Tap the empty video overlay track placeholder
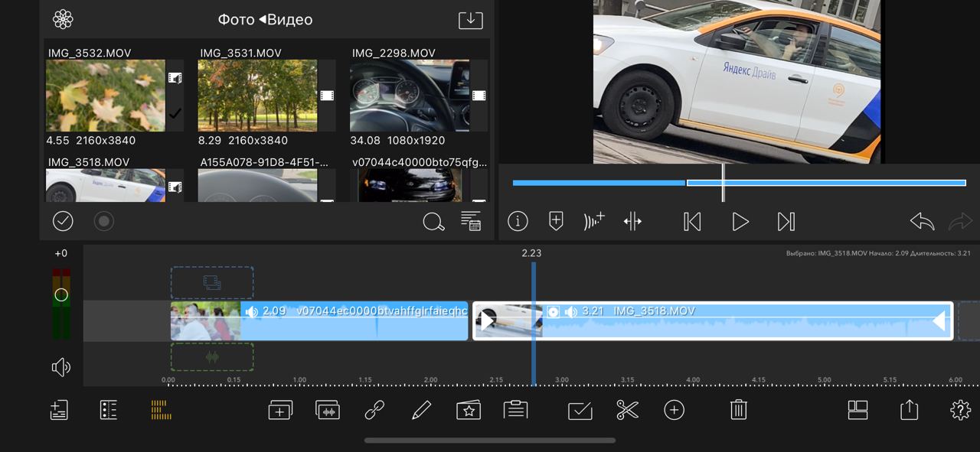The image size is (980, 452). (x=212, y=282)
